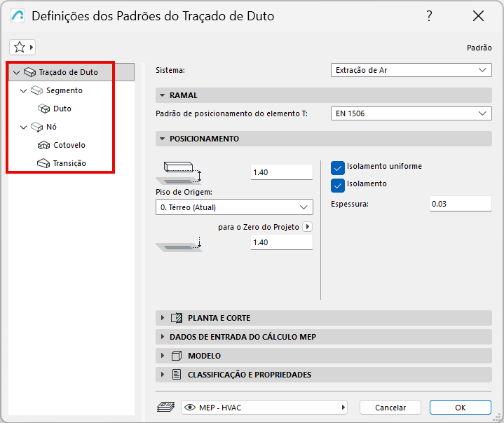Click the Espessura 0.03 field

pyautogui.click(x=461, y=204)
